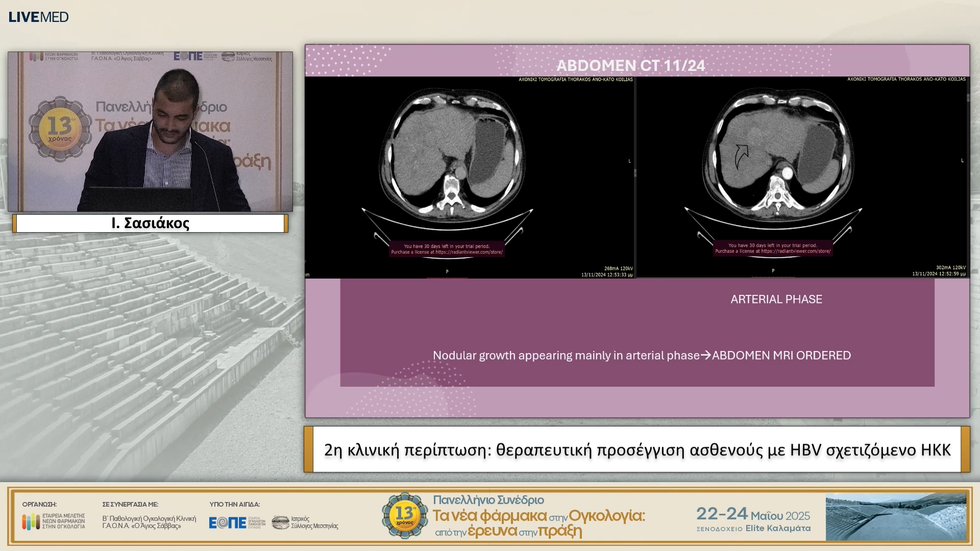Click the stadium photo in the bottom banner
Viewport: 980px width, 551px height.
[x=896, y=516]
